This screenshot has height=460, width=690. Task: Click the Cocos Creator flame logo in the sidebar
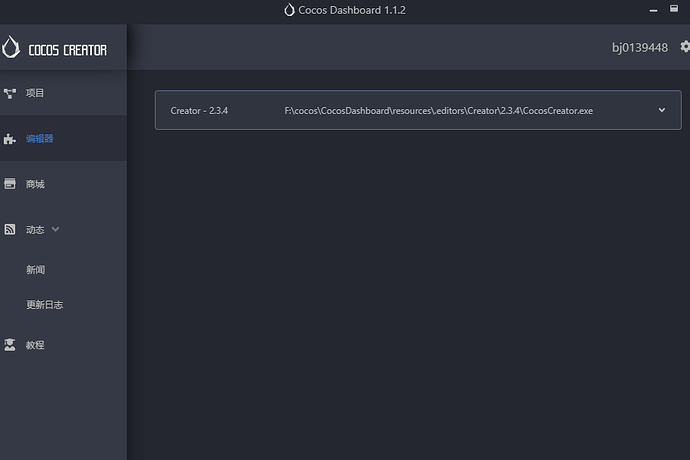[x=11, y=48]
